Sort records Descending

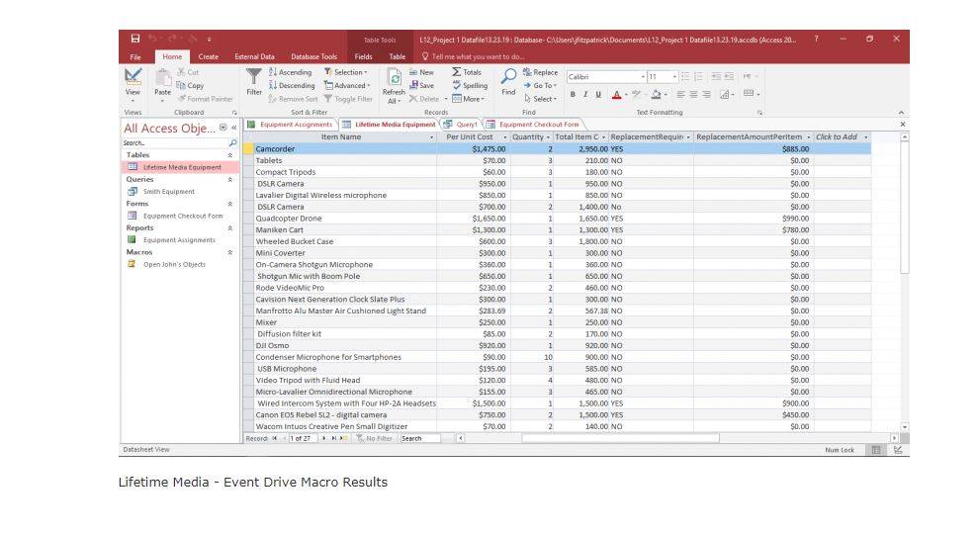[x=292, y=86]
